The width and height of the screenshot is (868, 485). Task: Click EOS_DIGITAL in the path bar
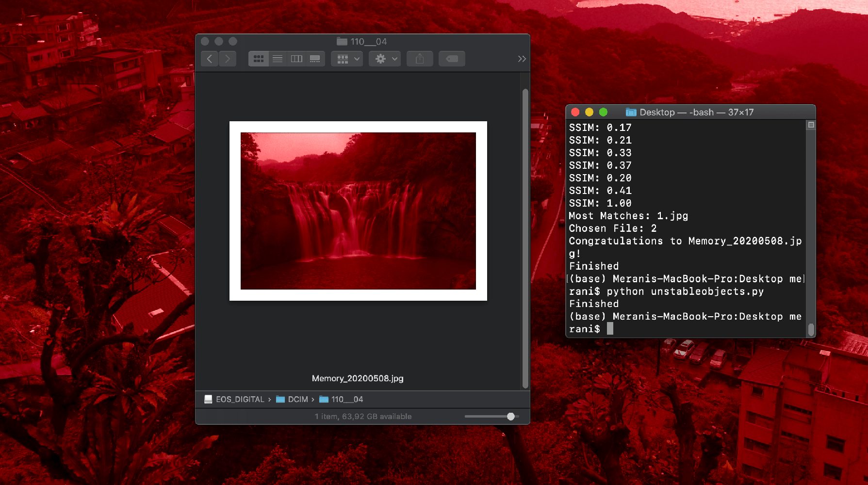click(234, 399)
